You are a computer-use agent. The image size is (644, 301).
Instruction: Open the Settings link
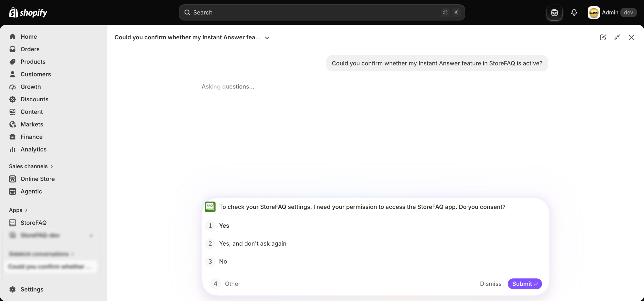(x=32, y=289)
